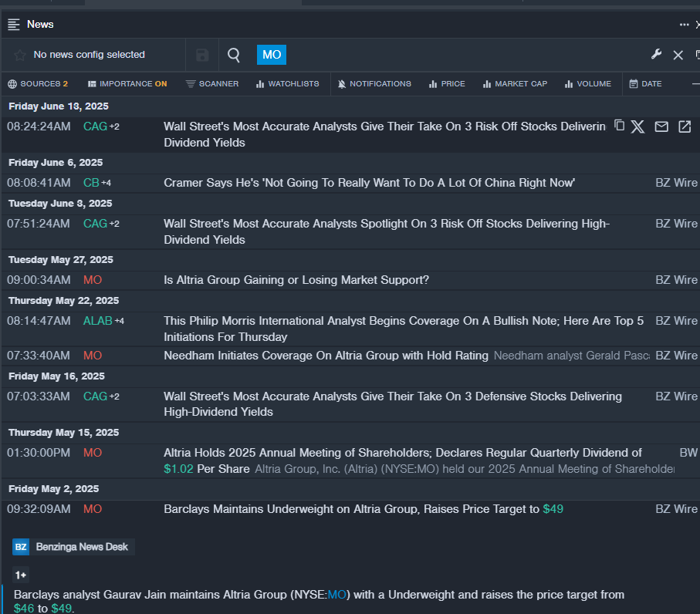Open the news search magnifier
Screen dimensions: 700x614
[234, 55]
